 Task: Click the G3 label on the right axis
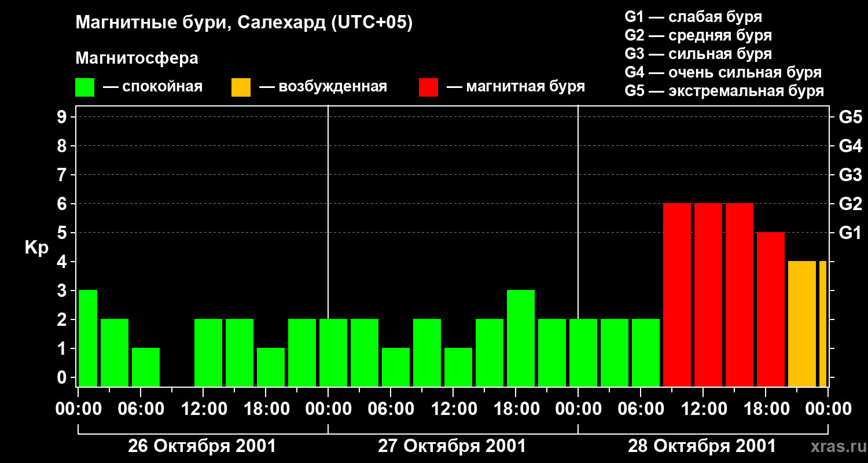[850, 175]
